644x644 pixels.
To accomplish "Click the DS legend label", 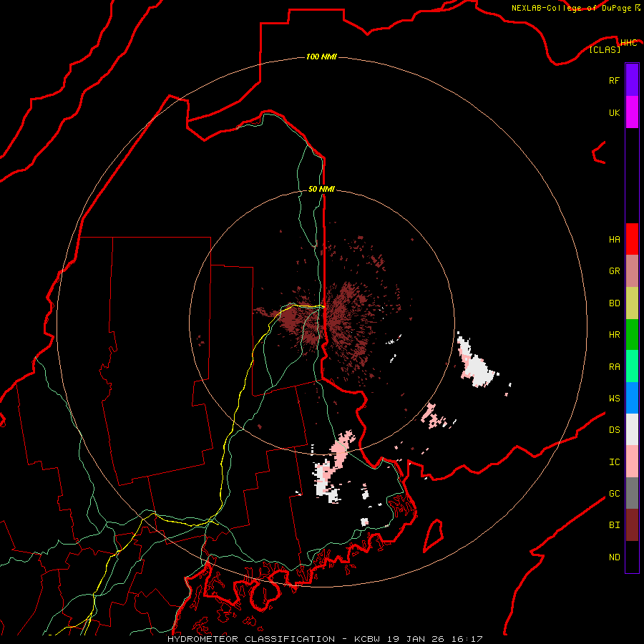I will coord(614,430).
